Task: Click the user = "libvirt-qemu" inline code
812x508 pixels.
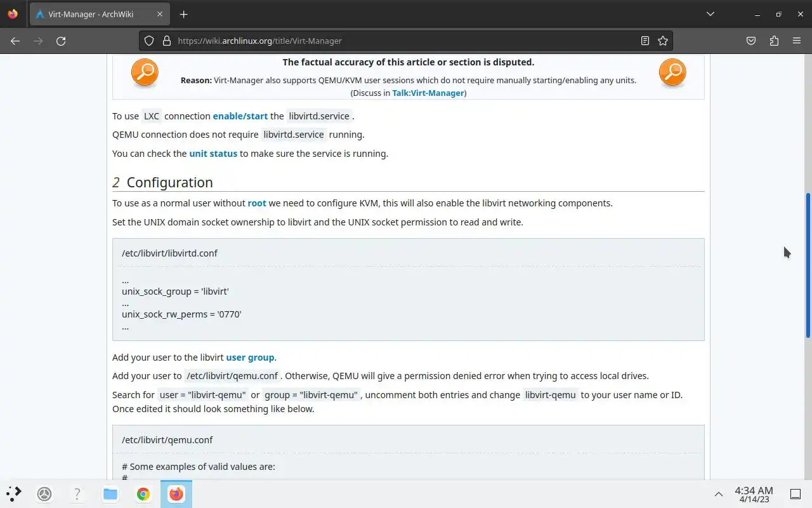Action: click(x=202, y=395)
